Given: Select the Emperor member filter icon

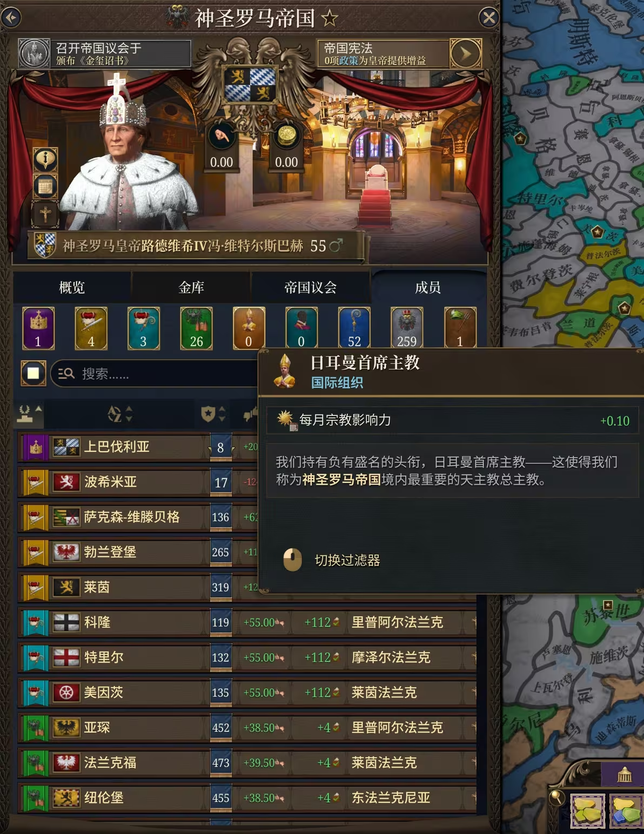Looking at the screenshot, I should click(38, 328).
